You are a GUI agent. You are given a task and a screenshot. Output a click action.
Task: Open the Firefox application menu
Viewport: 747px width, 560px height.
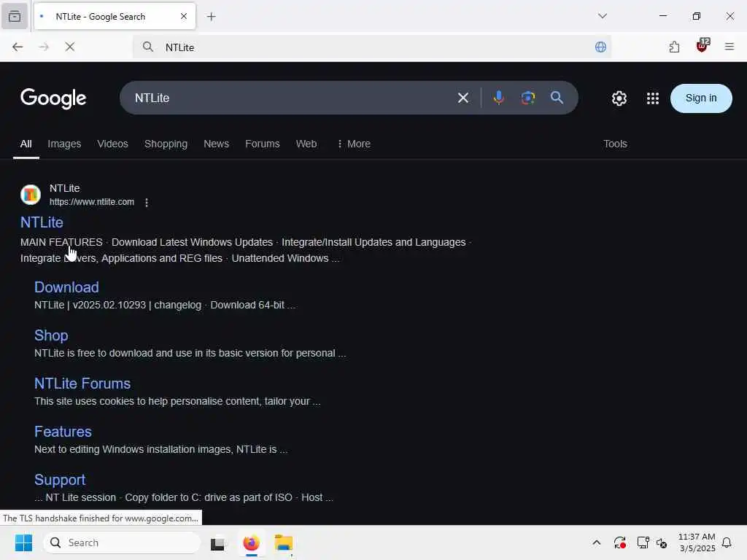pos(729,47)
